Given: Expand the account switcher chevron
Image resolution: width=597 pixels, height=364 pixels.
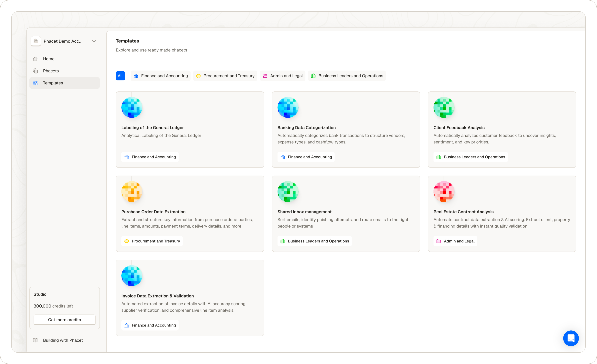Looking at the screenshot, I should pos(94,41).
